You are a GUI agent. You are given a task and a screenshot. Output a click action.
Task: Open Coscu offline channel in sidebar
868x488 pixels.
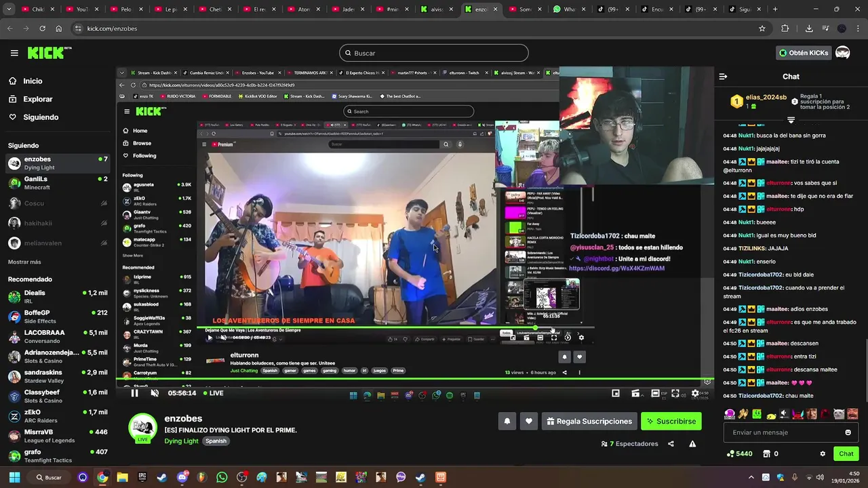pyautogui.click(x=58, y=203)
